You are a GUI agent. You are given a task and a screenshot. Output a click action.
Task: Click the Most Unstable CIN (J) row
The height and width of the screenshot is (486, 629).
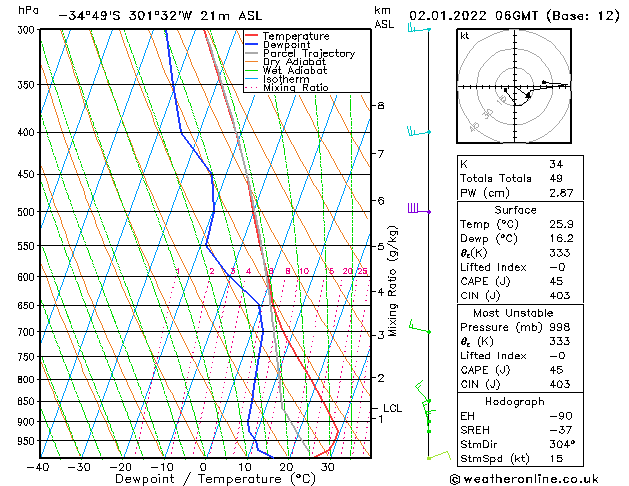(520, 384)
